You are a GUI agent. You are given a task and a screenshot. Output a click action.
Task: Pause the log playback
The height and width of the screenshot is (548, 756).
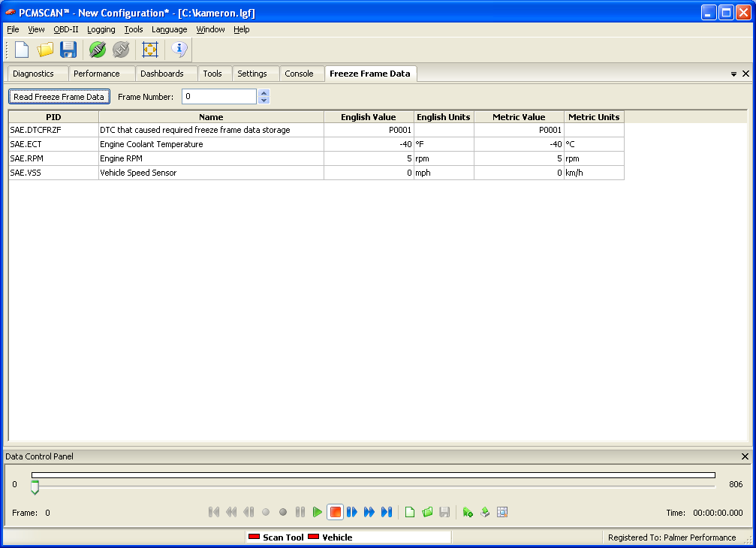[x=300, y=512]
